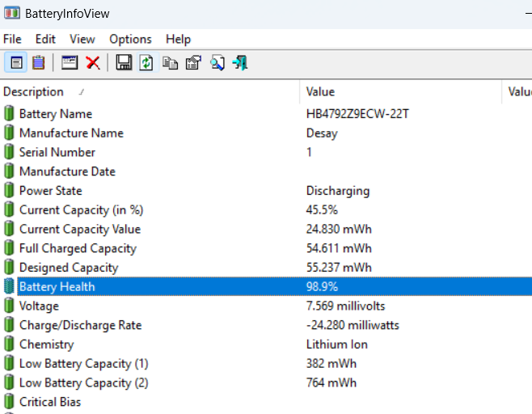Click the Properties window toolbar icon
The height and width of the screenshot is (414, 532).
coord(70,63)
